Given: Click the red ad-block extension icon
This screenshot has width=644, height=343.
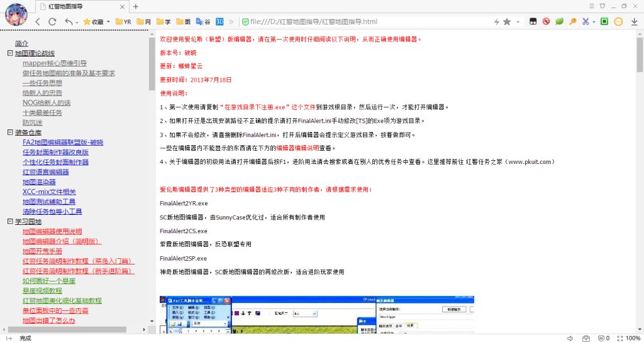Looking at the screenshot, I should coord(546,21).
